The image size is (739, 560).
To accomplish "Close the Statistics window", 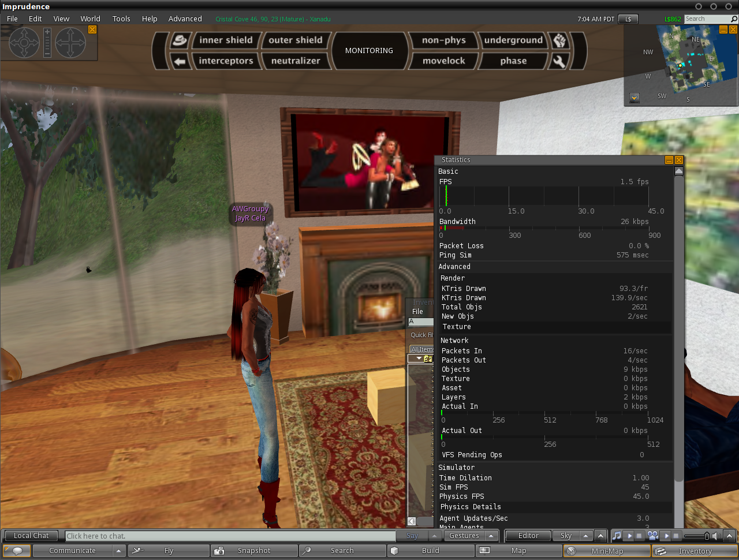I will coord(679,160).
